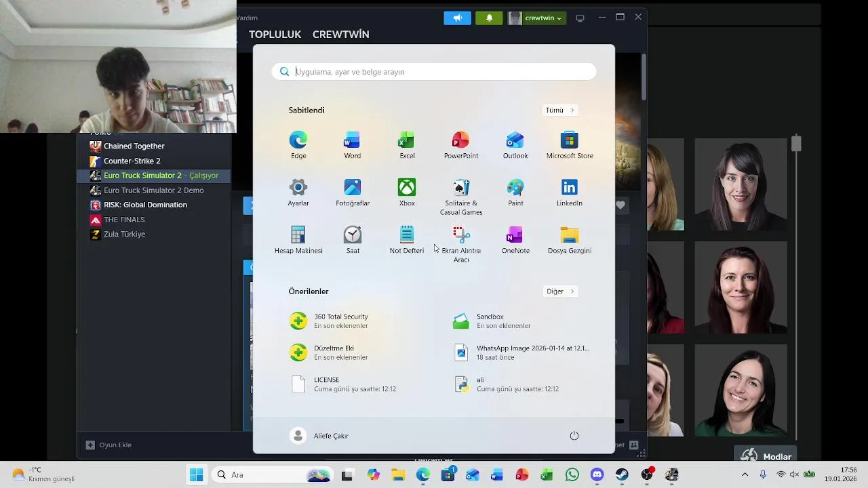Open the crewtwin account dropdown

click(x=536, y=18)
